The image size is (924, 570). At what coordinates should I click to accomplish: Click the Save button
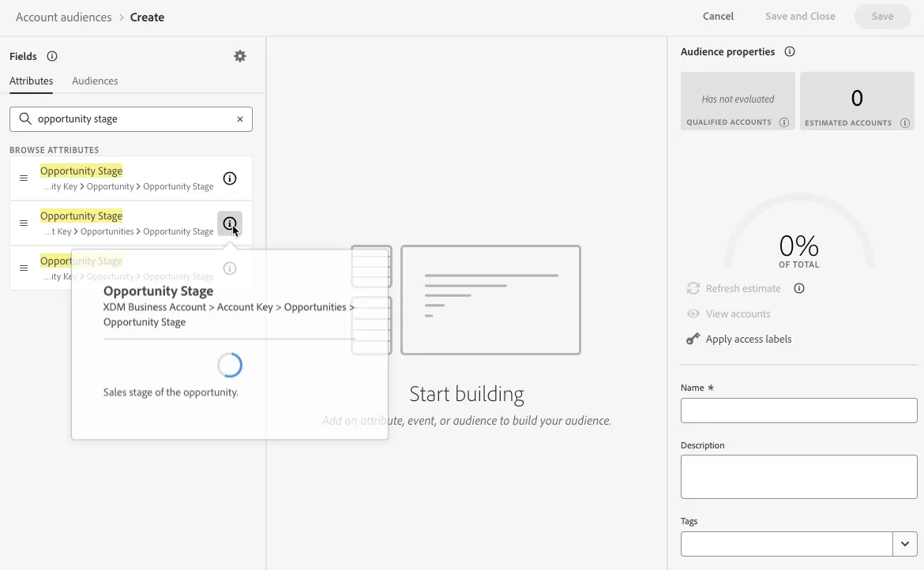click(883, 17)
